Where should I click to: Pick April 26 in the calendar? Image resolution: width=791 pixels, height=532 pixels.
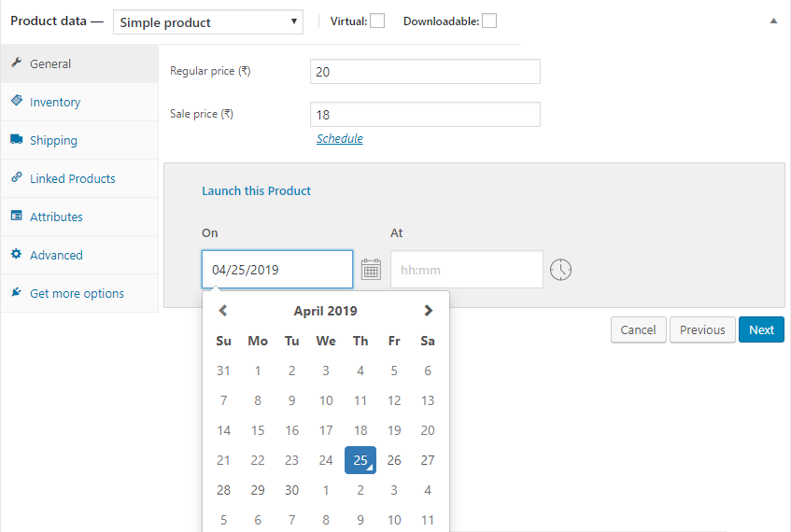click(x=394, y=460)
